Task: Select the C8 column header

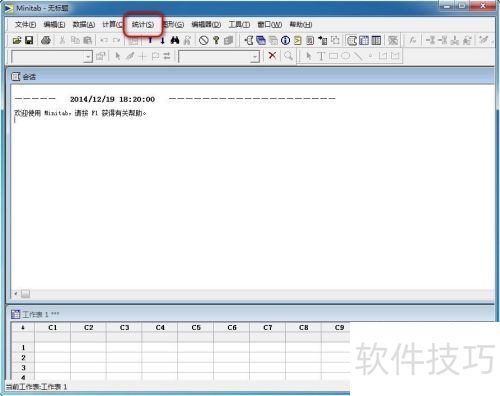Action: click(x=304, y=328)
